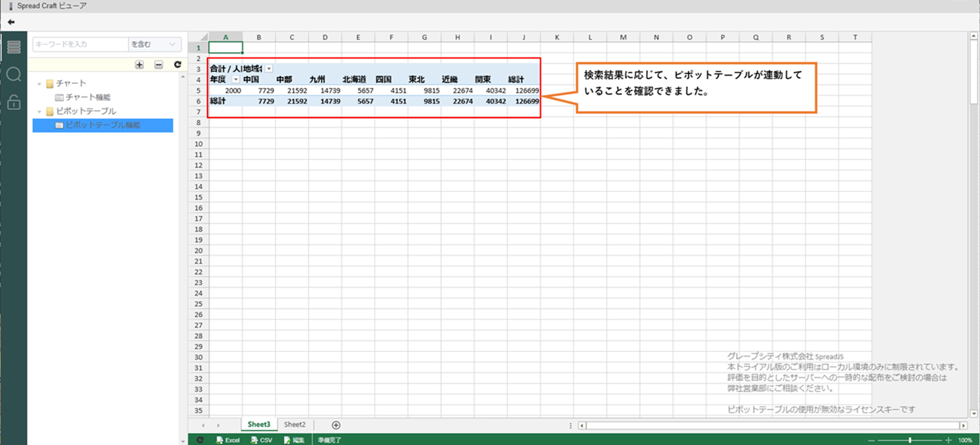Click the unlock padlock icon in sidebar
This screenshot has width=980, height=445.
click(14, 103)
